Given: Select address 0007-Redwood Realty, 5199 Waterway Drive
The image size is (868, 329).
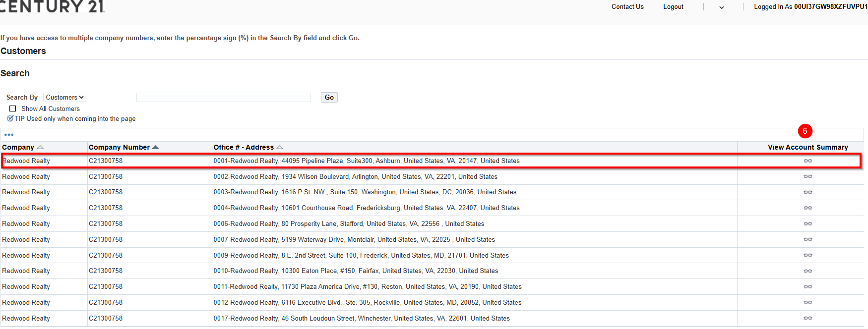Looking at the screenshot, I should [x=354, y=239].
